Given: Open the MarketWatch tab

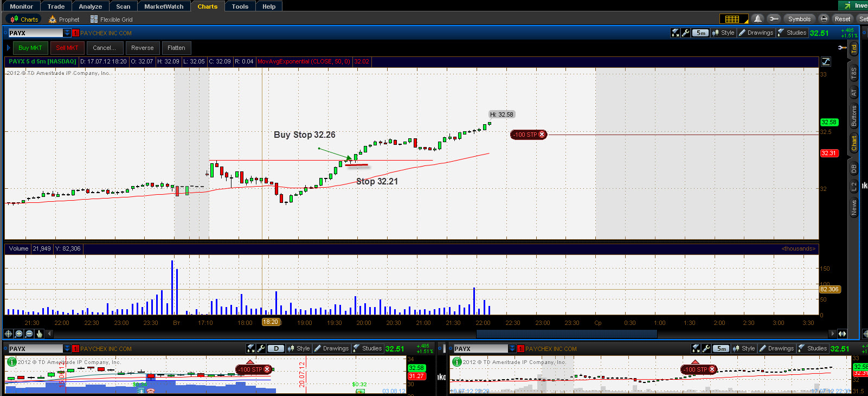Looking at the screenshot, I should pyautogui.click(x=164, y=7).
